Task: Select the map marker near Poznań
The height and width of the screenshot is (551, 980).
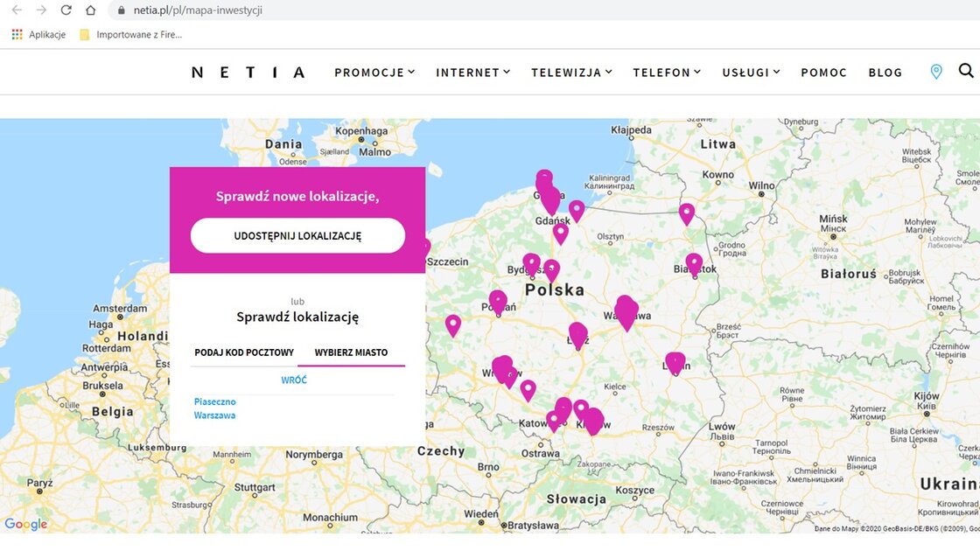Action: point(497,301)
